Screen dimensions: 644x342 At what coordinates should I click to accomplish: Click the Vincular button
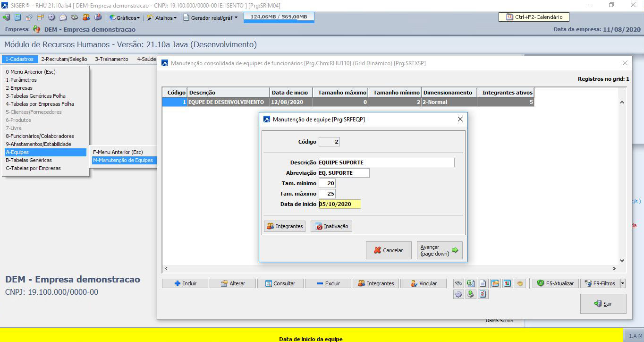[x=424, y=283]
